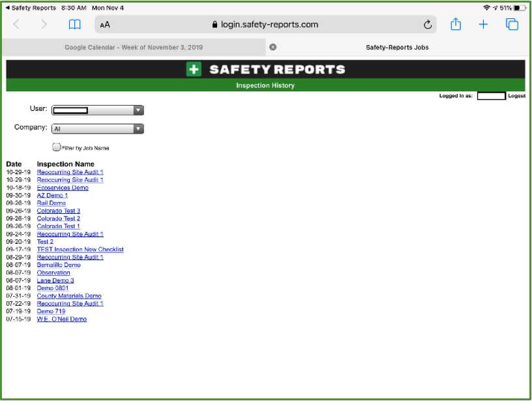Tap the Wi-Fi status icon
Image resolution: width=532 pixels, height=401 pixels.
click(486, 7)
